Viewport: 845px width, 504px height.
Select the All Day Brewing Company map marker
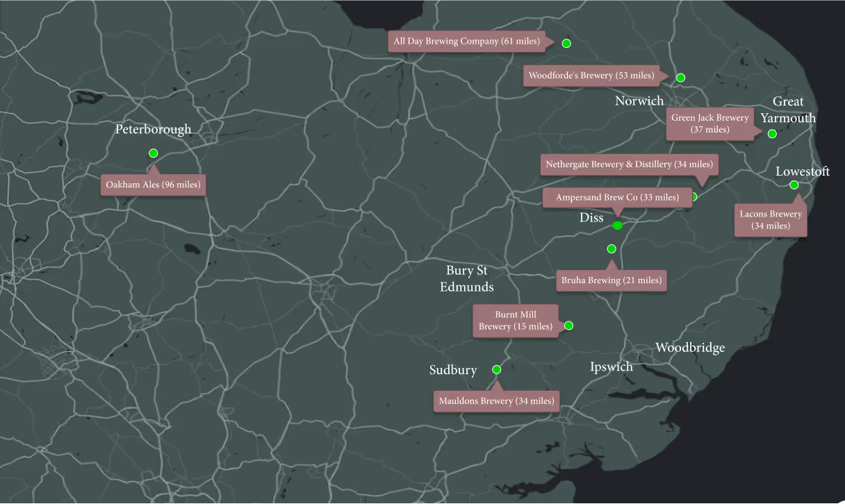(x=566, y=43)
